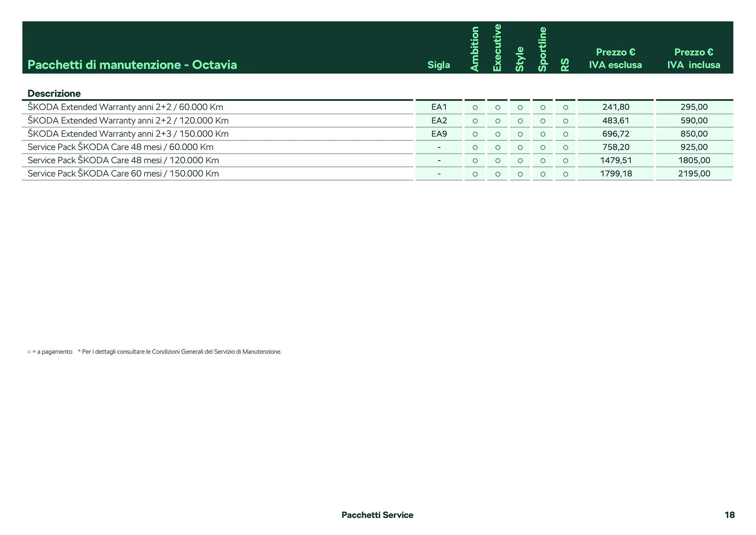
Task: Click the Style circle in the EA9 row
Action: (520, 134)
